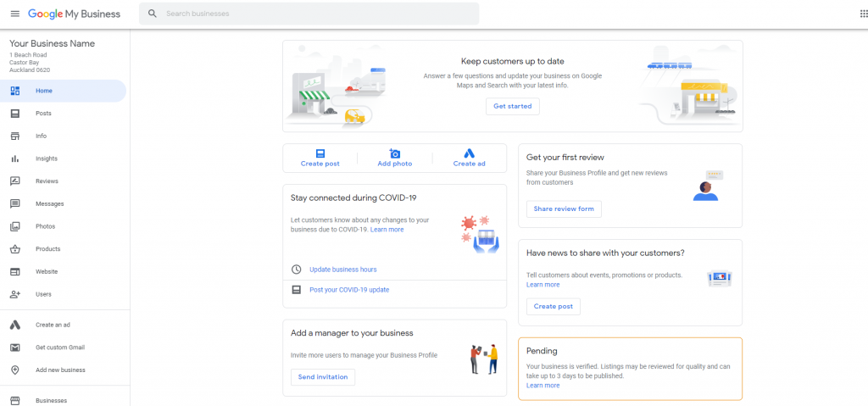The width and height of the screenshot is (868, 406).
Task: Click the Google Ads icon beside Create an ad
Action: 15,325
